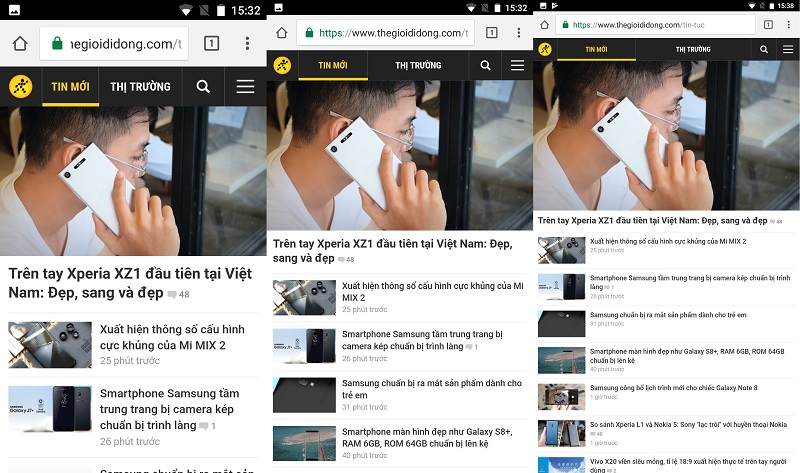Expand the hamburger menu in the middle phone

(x=517, y=65)
